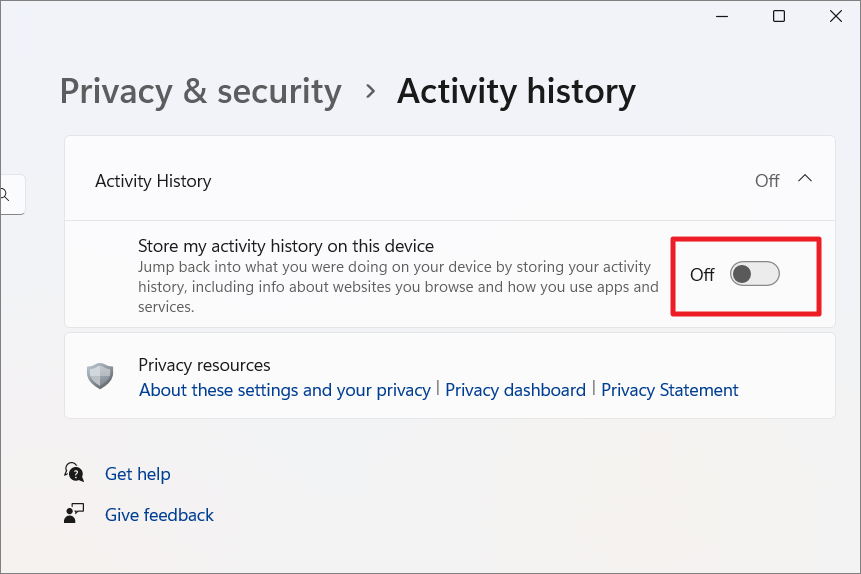Close the Settings window
The width and height of the screenshot is (861, 574).
[836, 16]
